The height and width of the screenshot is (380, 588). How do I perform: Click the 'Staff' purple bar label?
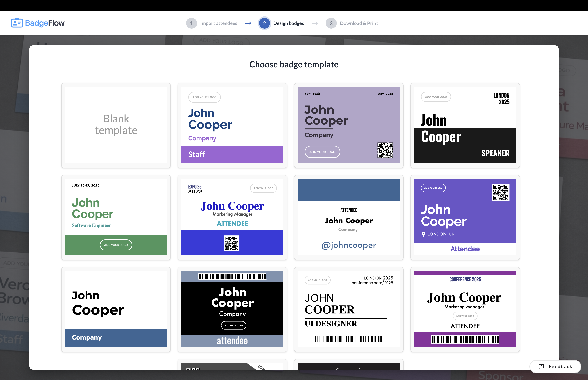click(x=196, y=154)
